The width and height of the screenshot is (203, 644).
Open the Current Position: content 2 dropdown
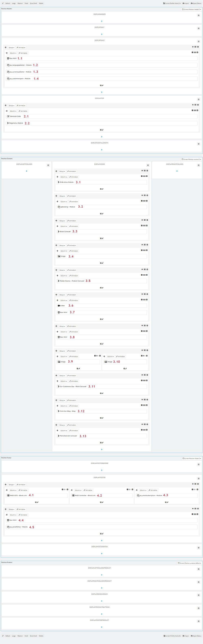tap(191, 159)
